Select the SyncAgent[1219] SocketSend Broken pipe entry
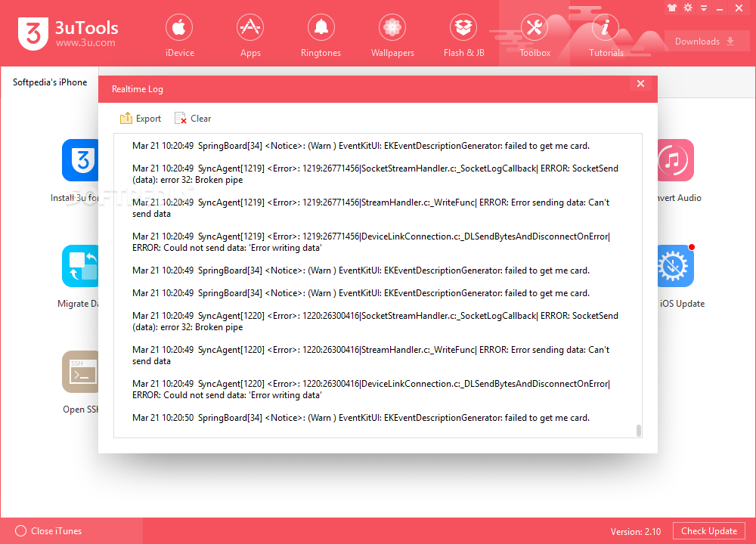 375,174
